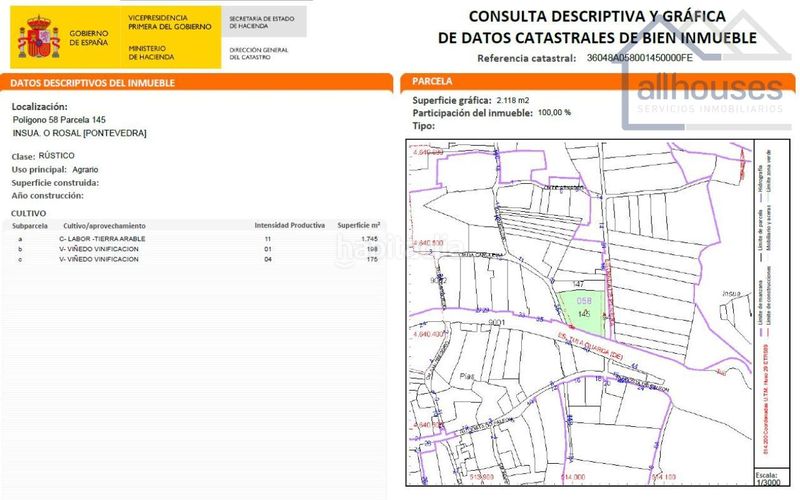Click the 'CULTIVO' section heading
This screenshot has height=500, width=800.
(29, 213)
